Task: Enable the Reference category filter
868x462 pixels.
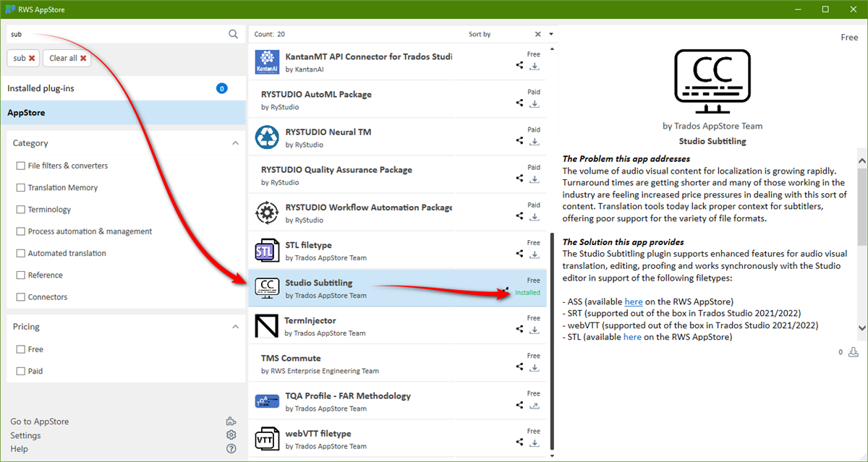Action: pos(20,275)
